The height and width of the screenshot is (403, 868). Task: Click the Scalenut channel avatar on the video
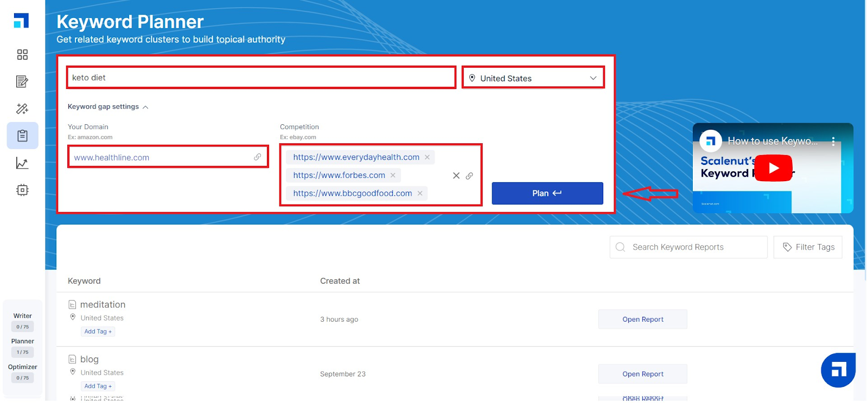click(x=711, y=141)
